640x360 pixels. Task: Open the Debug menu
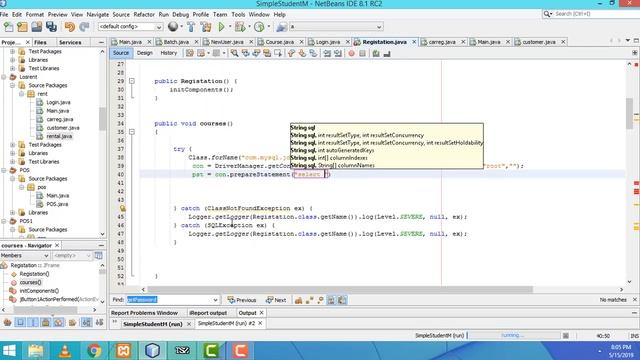click(x=180, y=14)
